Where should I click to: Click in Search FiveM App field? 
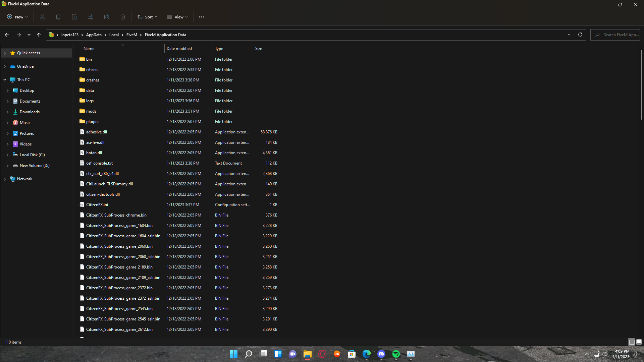coord(615,35)
